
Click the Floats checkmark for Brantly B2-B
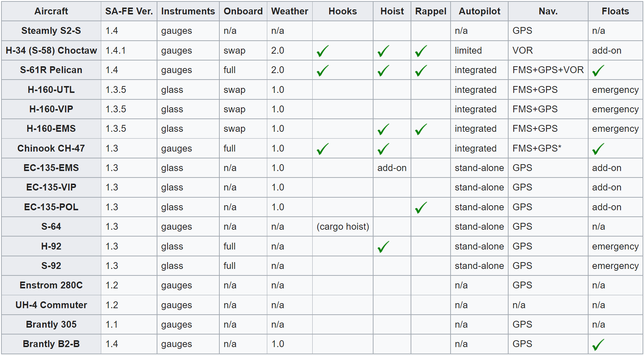[598, 345]
